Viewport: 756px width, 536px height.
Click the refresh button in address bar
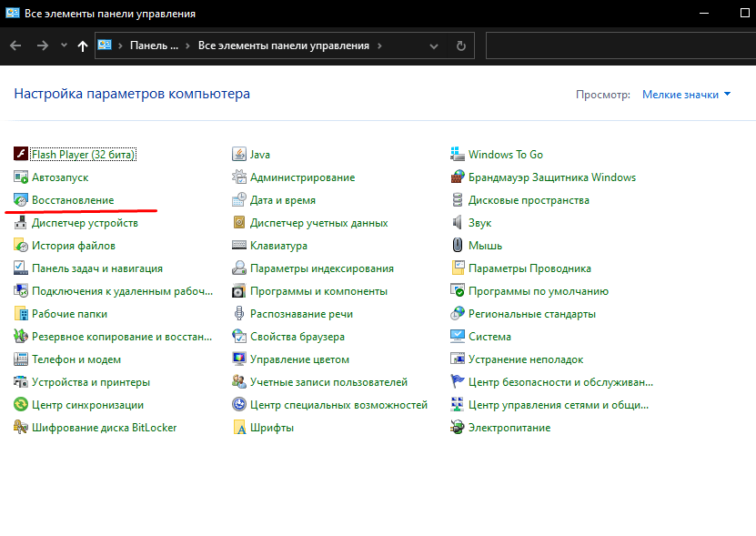(461, 46)
